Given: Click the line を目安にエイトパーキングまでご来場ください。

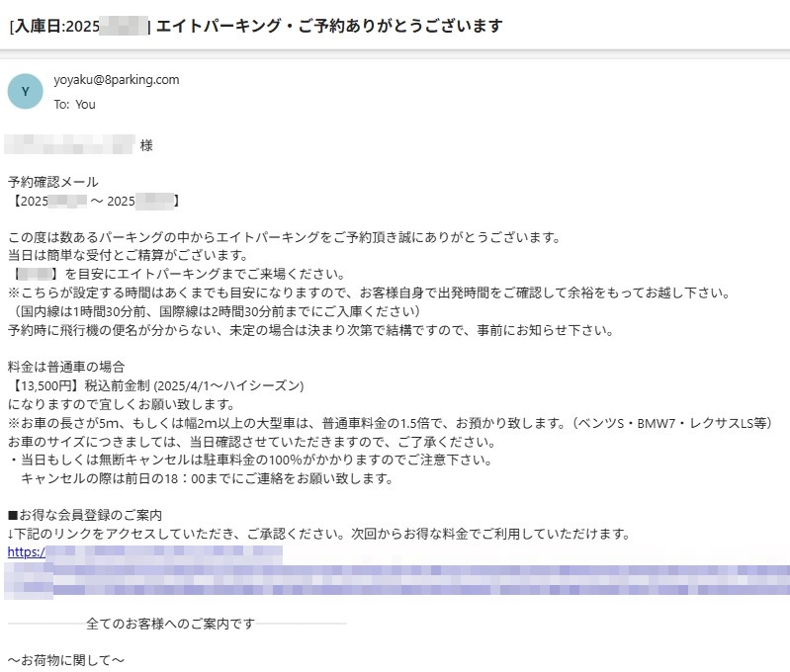Looking at the screenshot, I should (205, 274).
